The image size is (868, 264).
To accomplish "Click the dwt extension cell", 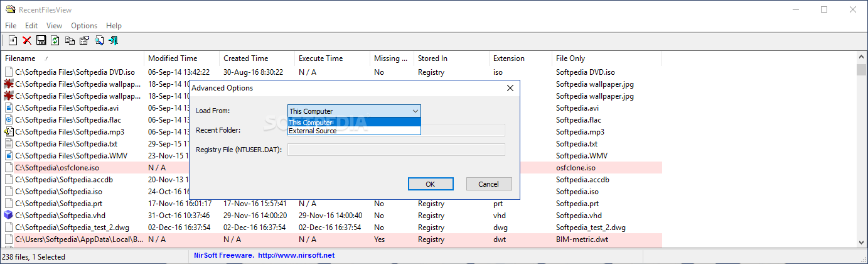I will pos(500,239).
